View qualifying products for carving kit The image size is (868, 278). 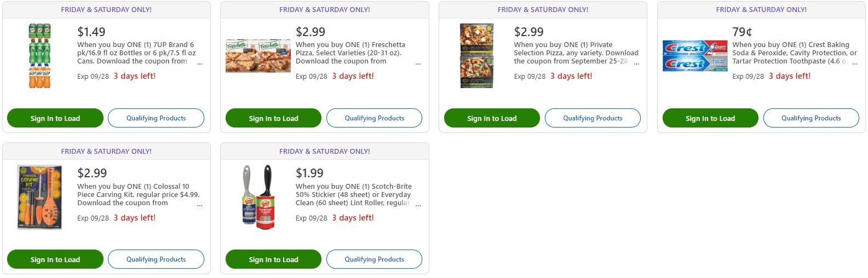156,259
